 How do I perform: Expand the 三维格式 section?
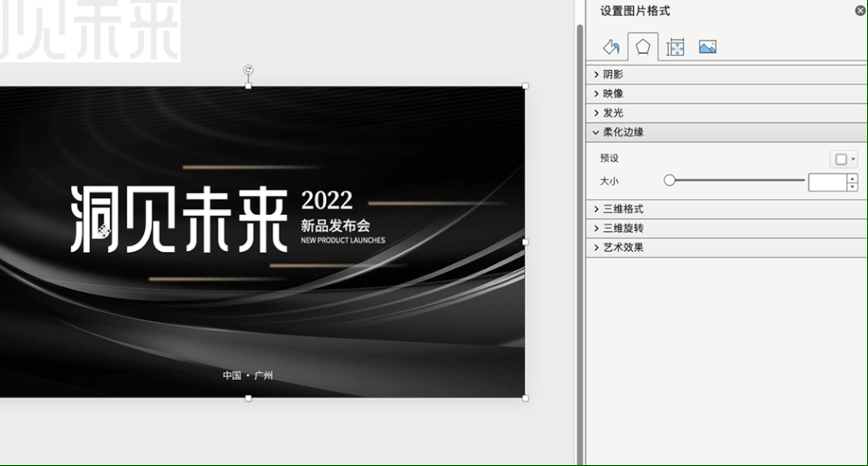[x=726, y=209]
